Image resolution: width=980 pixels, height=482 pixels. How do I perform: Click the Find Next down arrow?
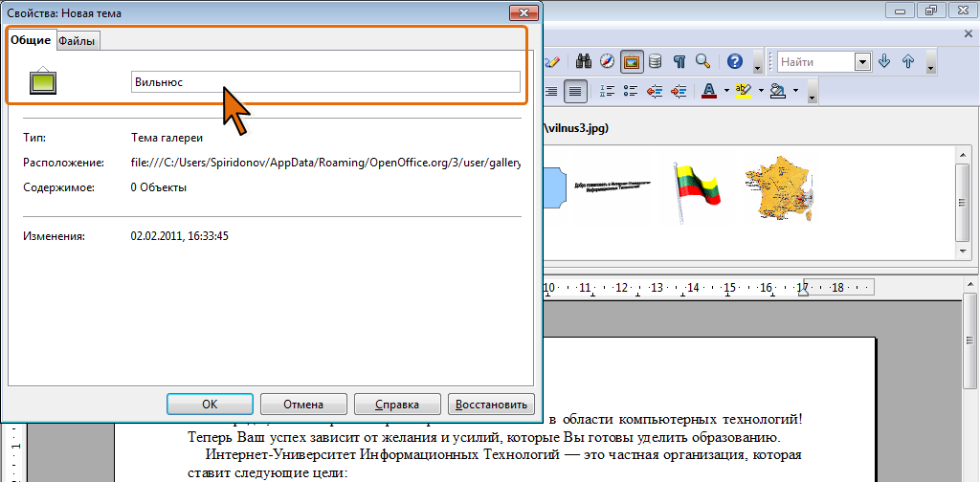point(884,62)
